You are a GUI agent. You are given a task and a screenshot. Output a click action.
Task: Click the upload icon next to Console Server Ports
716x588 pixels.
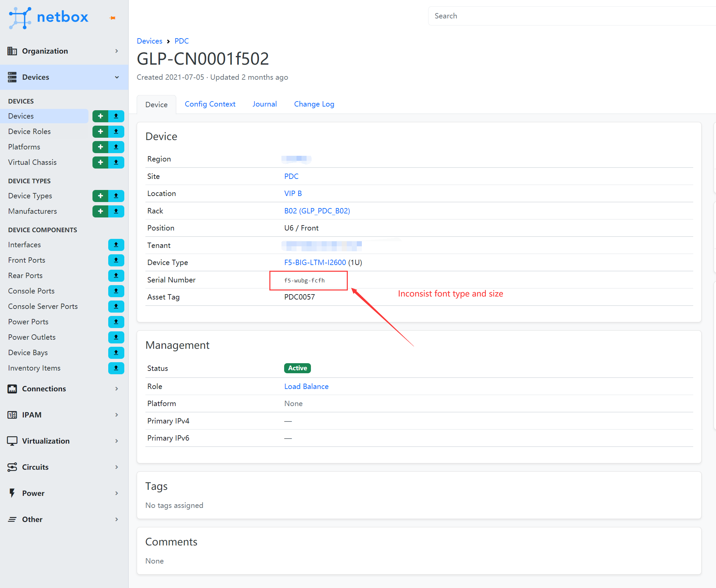pos(116,306)
